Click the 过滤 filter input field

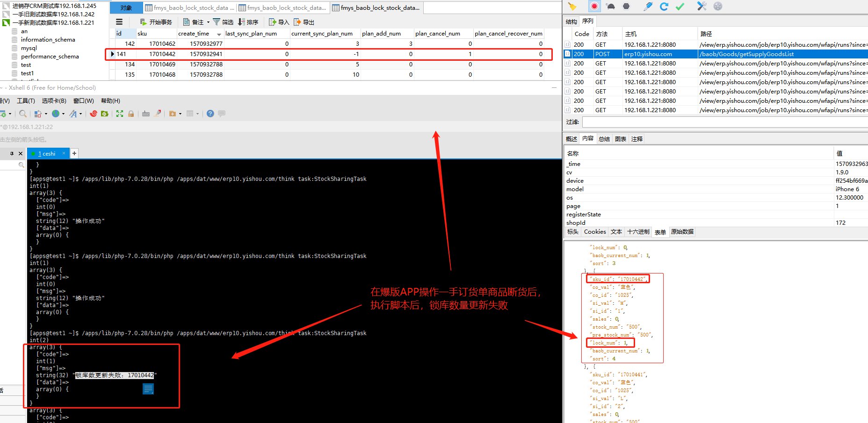pos(724,122)
